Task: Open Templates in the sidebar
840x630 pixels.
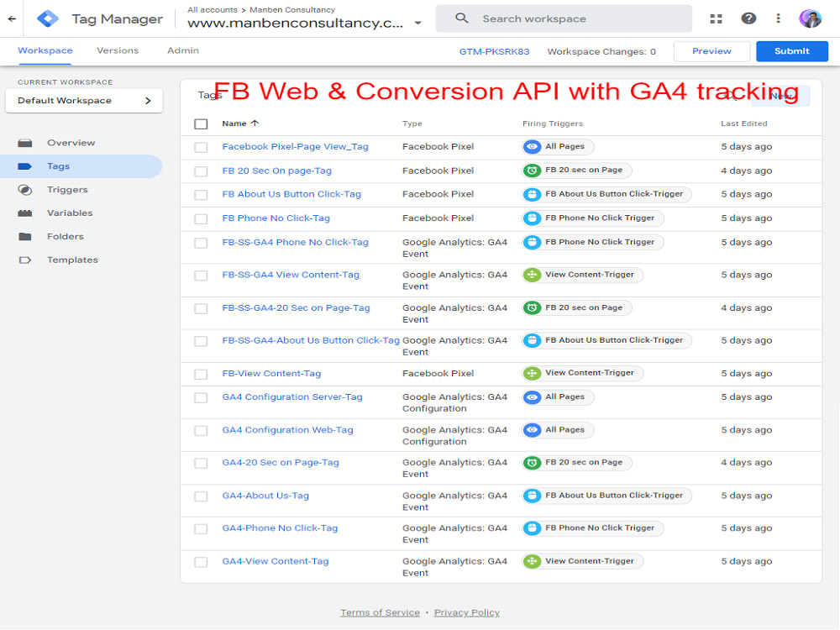Action: [x=72, y=260]
